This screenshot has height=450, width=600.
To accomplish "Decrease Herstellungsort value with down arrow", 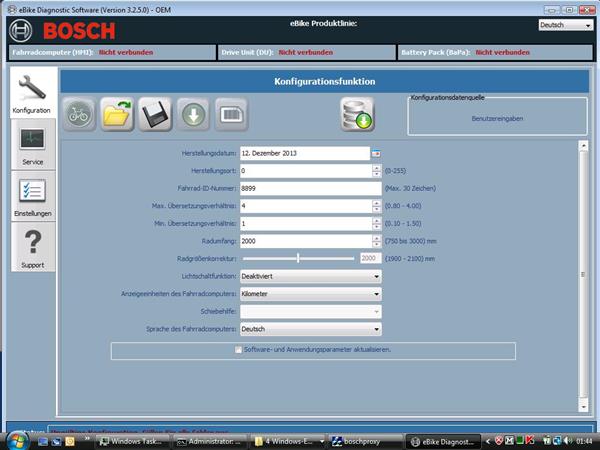I will tap(377, 174).
